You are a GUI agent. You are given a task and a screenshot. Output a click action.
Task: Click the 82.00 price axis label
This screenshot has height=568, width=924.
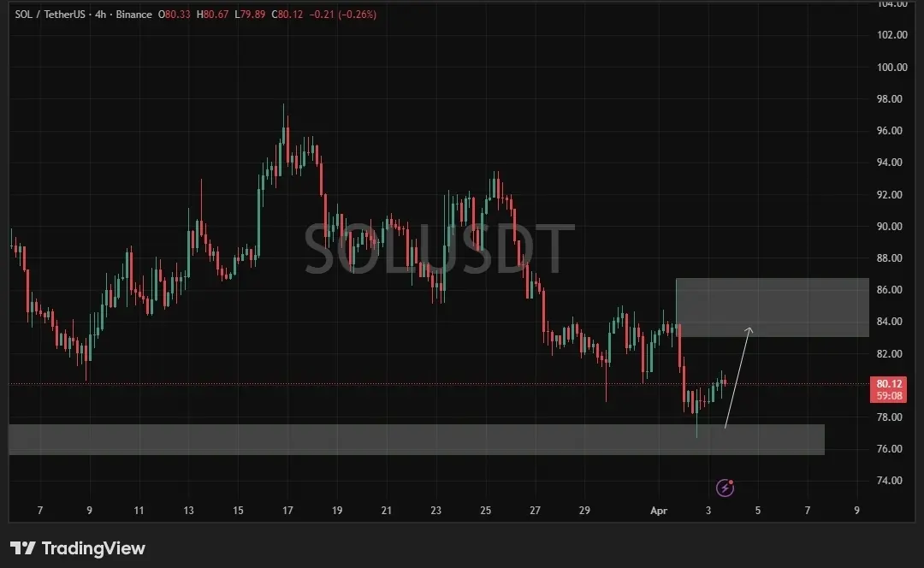point(890,353)
